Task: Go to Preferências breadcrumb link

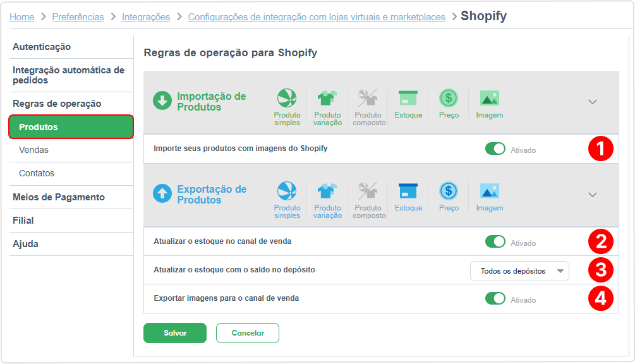Action: pos(78,17)
